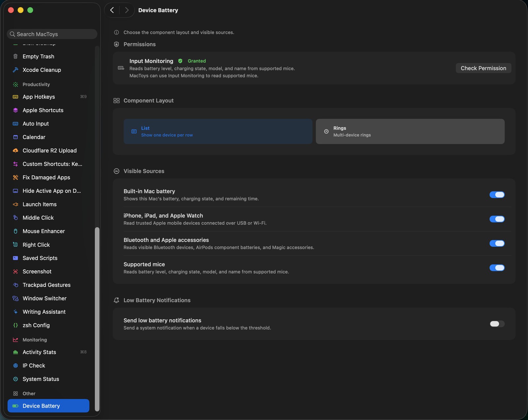
Task: Click the bell icon beside Low Battery Notifications
Action: pyautogui.click(x=116, y=300)
